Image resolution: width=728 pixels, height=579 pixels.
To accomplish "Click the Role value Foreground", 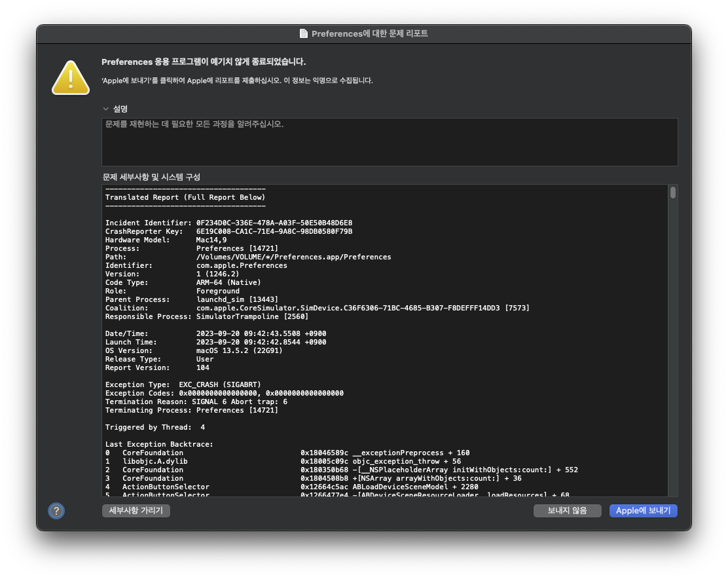I will (x=218, y=291).
